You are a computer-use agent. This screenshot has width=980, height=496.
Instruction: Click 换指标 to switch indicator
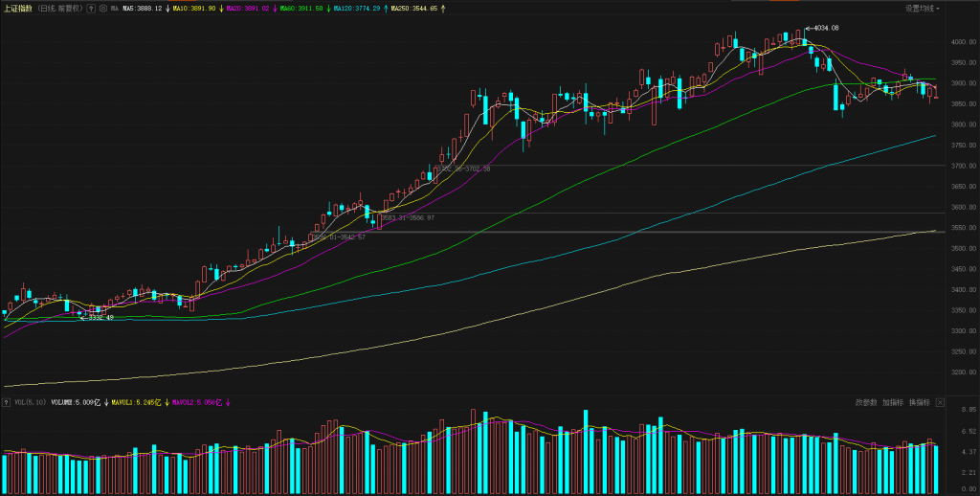coord(920,402)
